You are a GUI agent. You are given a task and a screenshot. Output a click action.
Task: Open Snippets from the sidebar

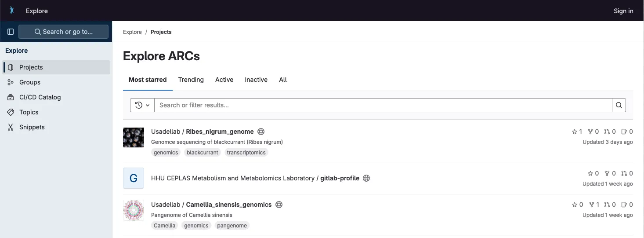click(x=32, y=127)
